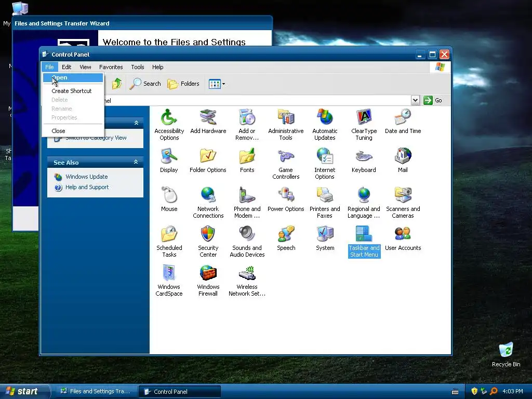Select Phone and Modem Options icon
532x399 pixels.
point(247,202)
